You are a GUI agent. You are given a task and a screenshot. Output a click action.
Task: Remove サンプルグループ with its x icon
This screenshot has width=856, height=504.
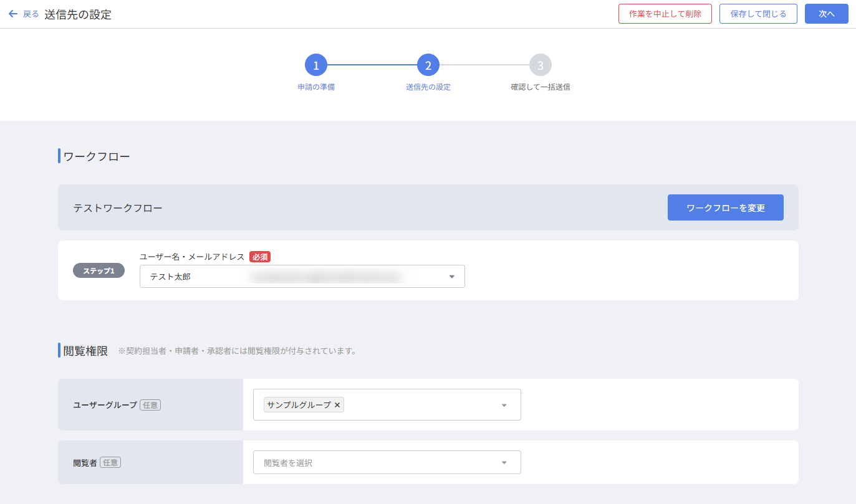tap(337, 405)
